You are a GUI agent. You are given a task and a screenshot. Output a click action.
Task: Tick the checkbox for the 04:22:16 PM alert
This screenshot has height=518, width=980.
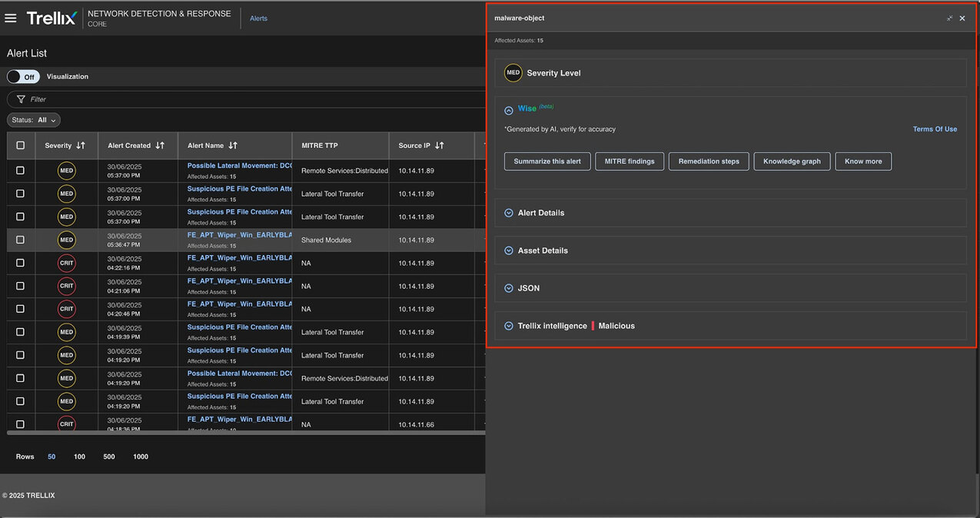[20, 263]
